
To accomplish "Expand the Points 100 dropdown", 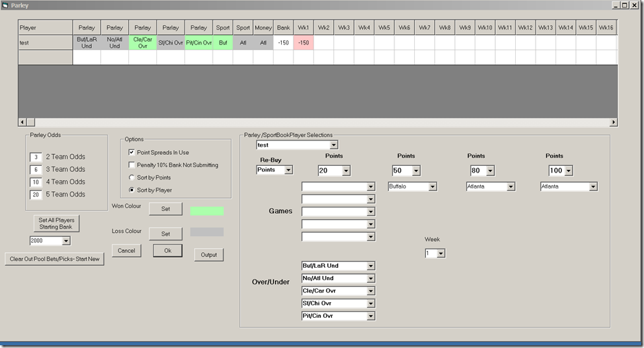I will click(x=569, y=171).
